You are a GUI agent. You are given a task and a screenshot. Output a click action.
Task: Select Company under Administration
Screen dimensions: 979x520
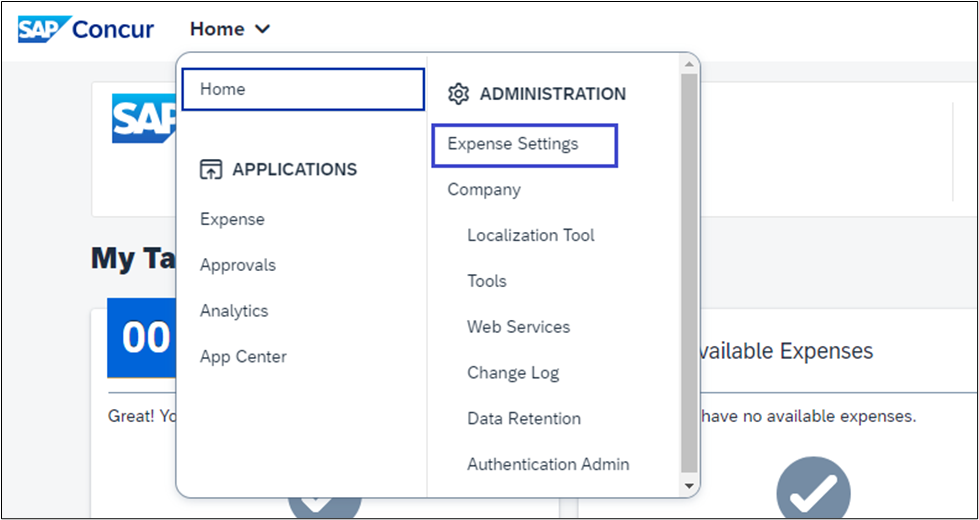click(x=484, y=189)
